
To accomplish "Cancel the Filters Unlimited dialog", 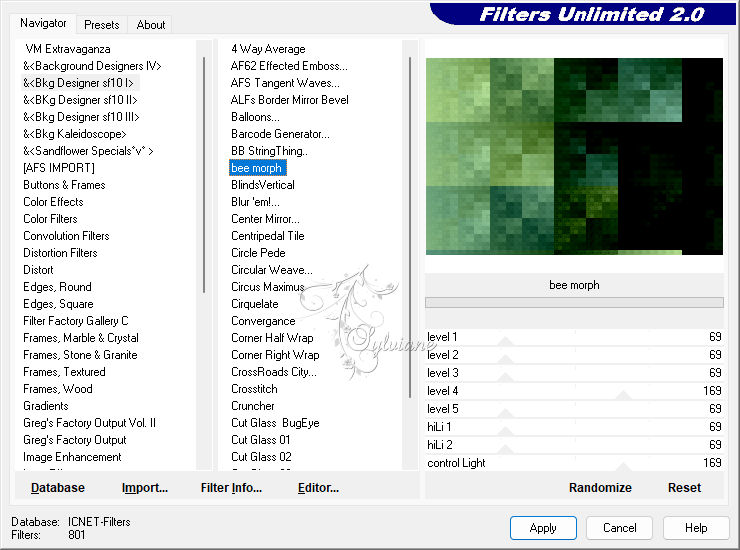I will [620, 528].
